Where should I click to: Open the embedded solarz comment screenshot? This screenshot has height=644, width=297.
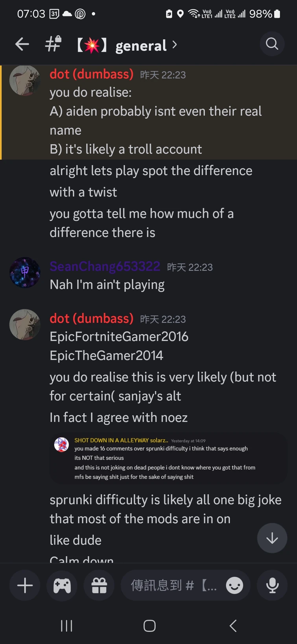click(168, 458)
